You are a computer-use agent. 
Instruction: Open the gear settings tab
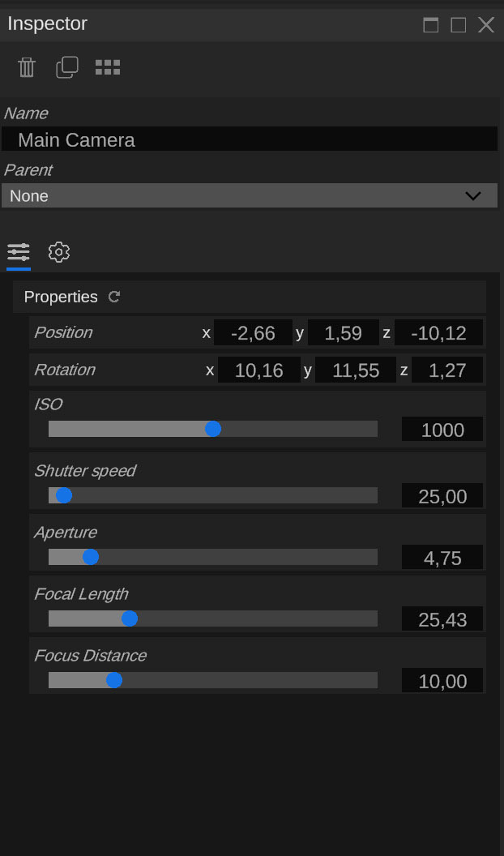point(59,252)
